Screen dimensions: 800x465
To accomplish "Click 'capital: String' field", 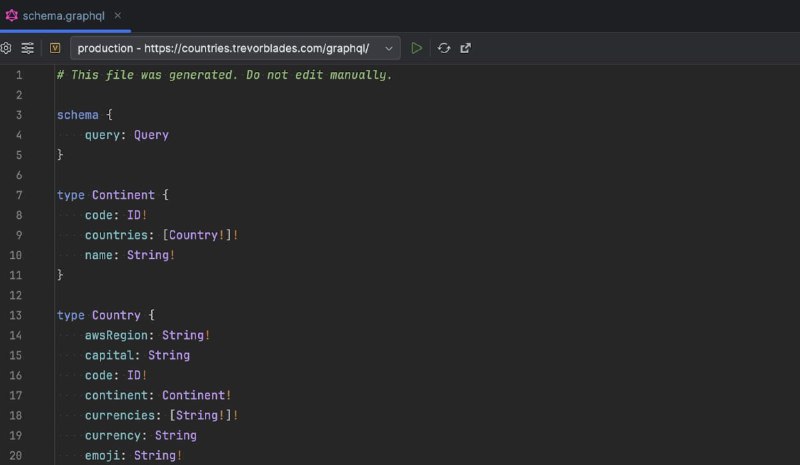I will [x=137, y=355].
